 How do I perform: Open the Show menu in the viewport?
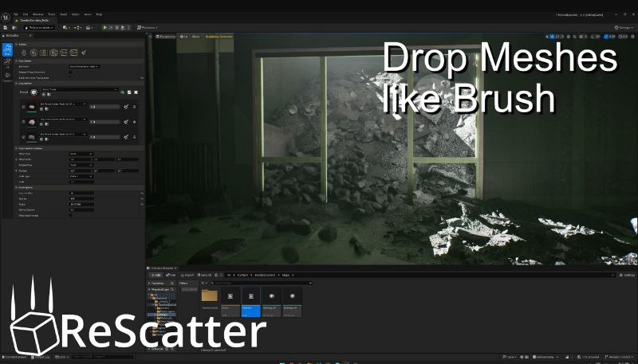tap(195, 37)
